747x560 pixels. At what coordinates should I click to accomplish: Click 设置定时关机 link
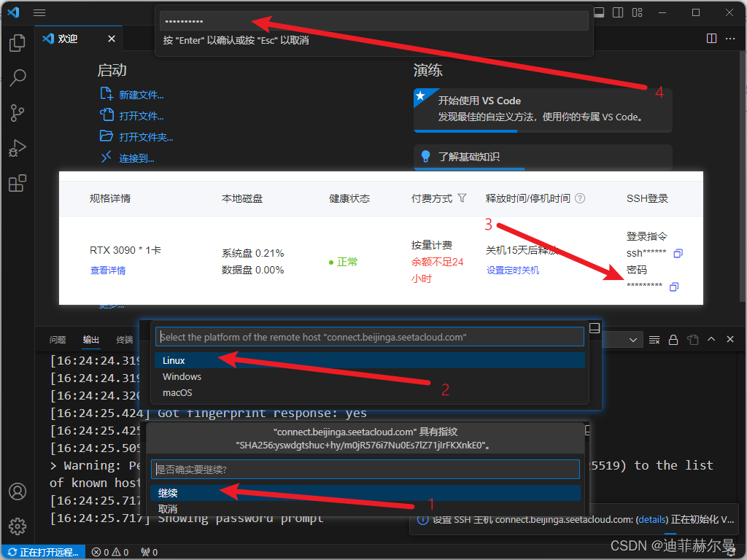pyautogui.click(x=513, y=271)
